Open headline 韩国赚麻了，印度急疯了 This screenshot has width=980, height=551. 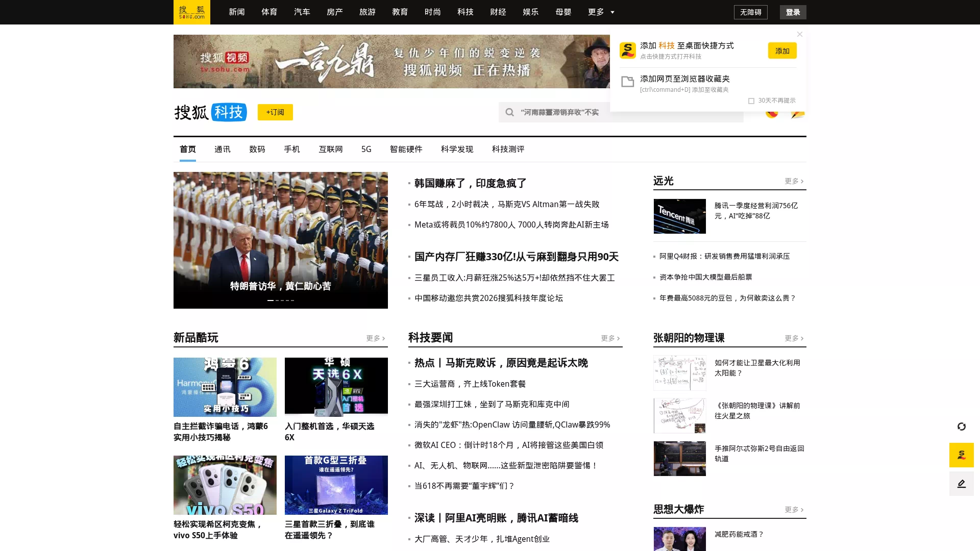click(x=471, y=183)
